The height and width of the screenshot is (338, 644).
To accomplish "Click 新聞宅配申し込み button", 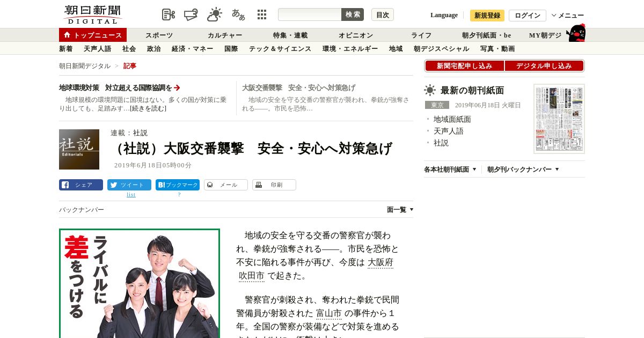I will pos(465,66).
